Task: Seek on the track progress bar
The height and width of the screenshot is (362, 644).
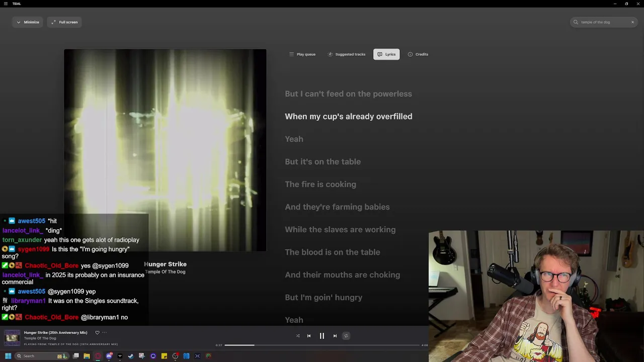Action: (x=322, y=345)
